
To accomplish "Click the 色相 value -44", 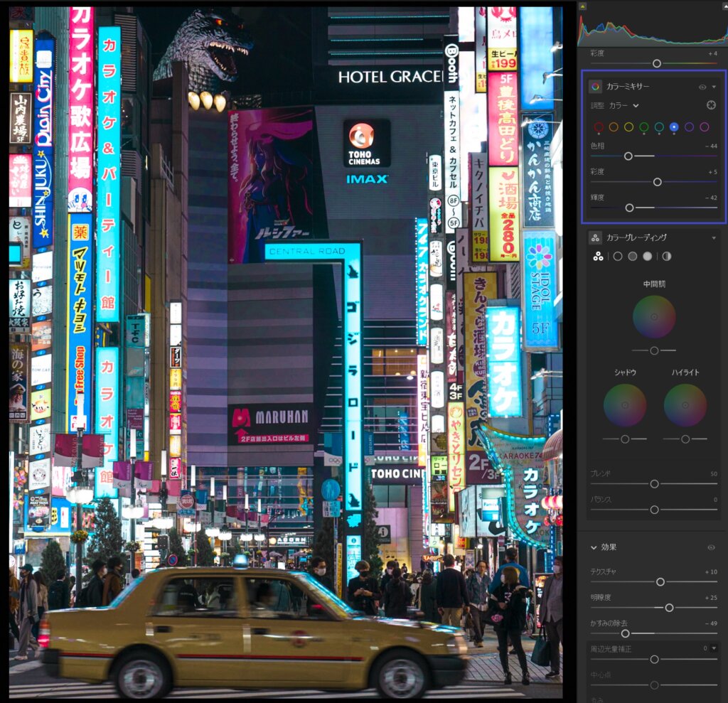I will point(711,146).
